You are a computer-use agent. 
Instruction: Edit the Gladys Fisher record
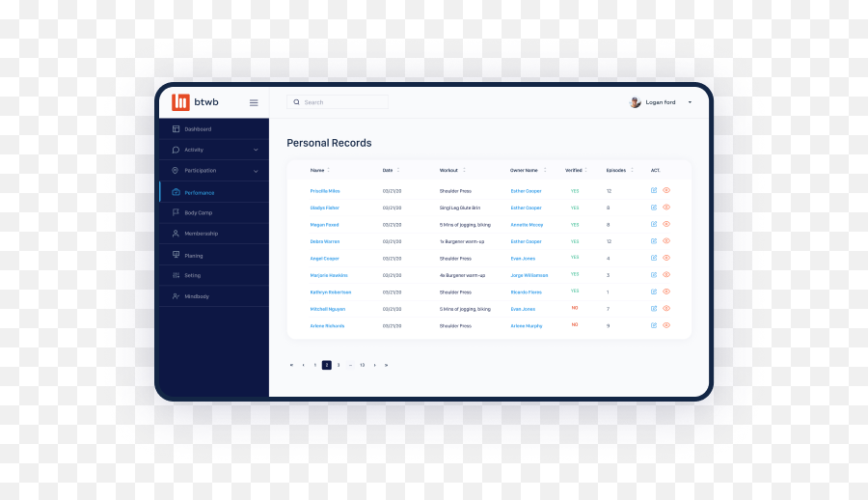654,208
